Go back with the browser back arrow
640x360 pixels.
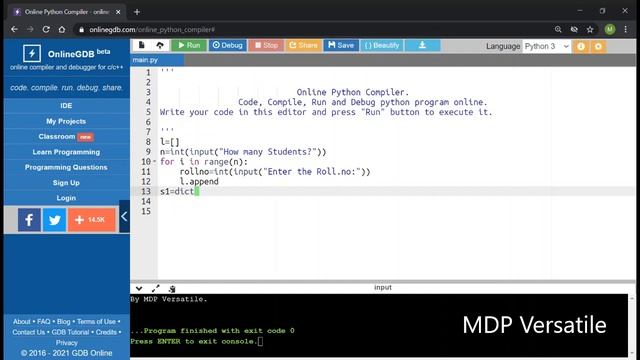tap(14, 29)
